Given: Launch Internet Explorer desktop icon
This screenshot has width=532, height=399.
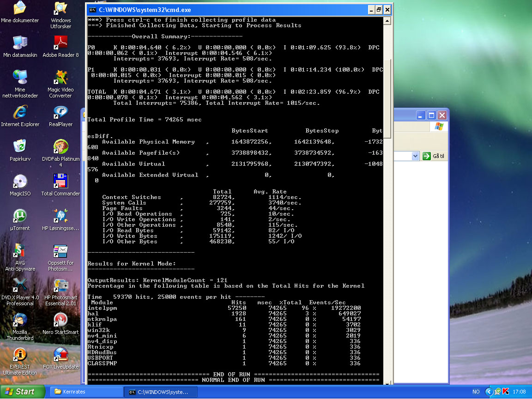Looking at the screenshot, I should point(20,113).
